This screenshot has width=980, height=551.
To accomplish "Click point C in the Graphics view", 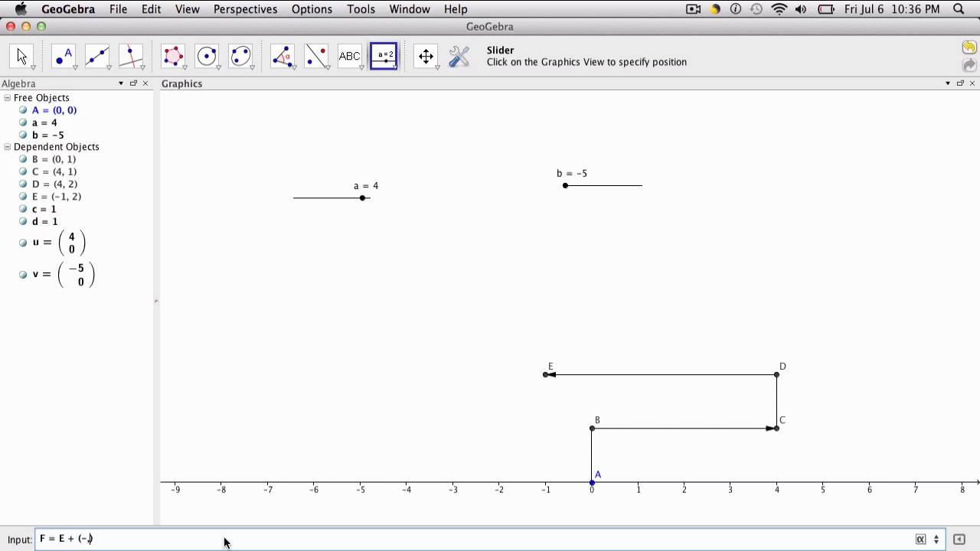I will coord(776,429).
